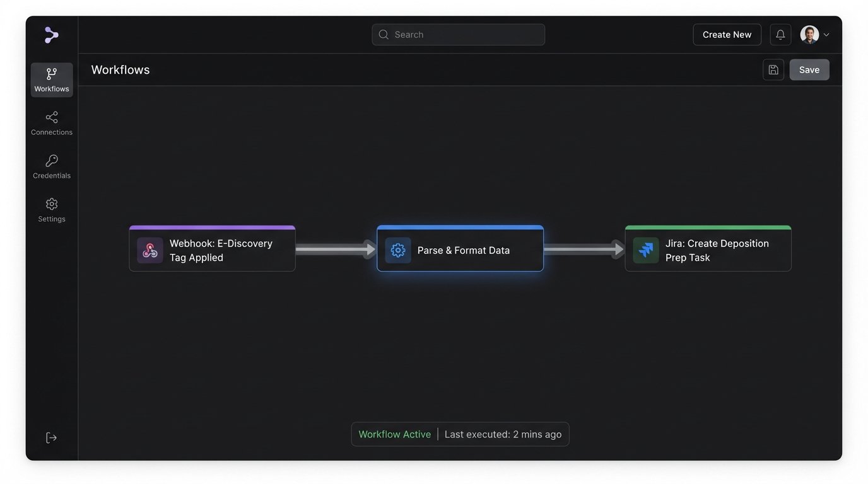
Task: Click inside the Search field
Action: coord(458,35)
